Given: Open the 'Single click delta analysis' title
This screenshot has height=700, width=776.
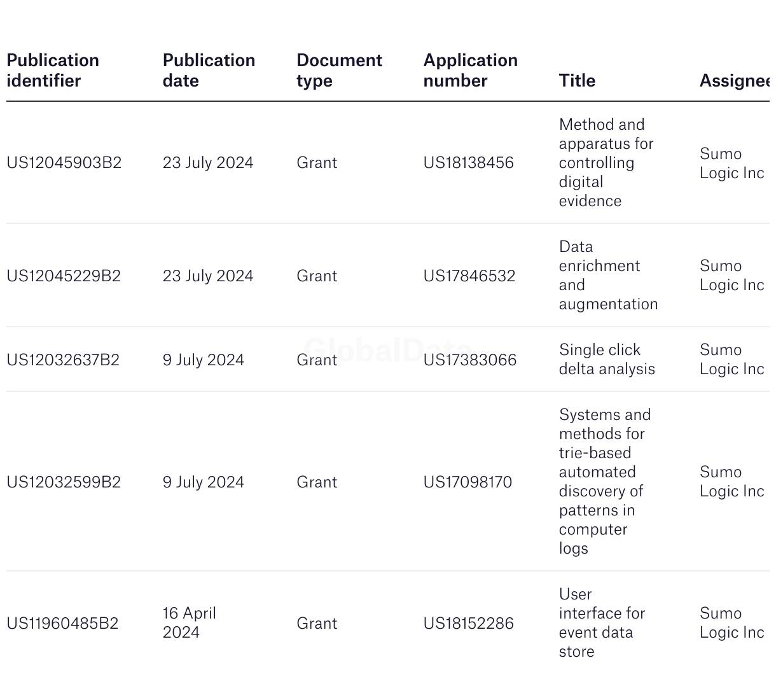Looking at the screenshot, I should [x=606, y=360].
